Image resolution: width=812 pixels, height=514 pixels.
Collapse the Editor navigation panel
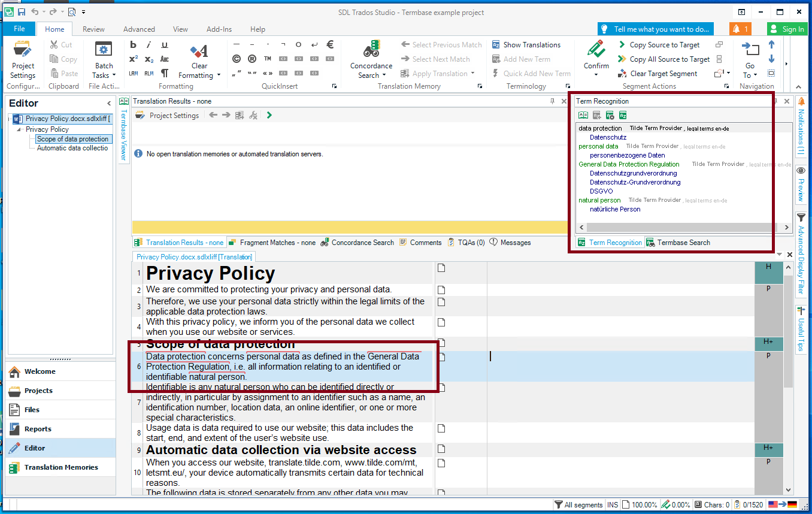109,104
